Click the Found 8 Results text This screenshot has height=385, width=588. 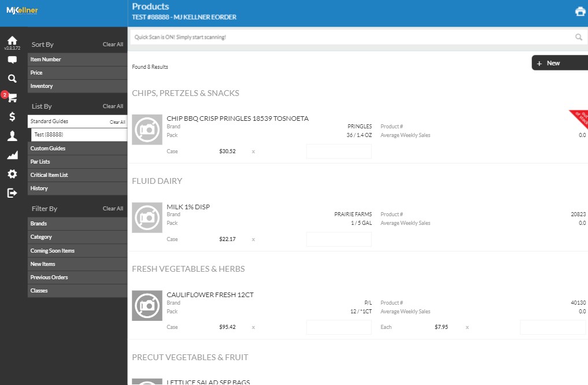(x=150, y=66)
